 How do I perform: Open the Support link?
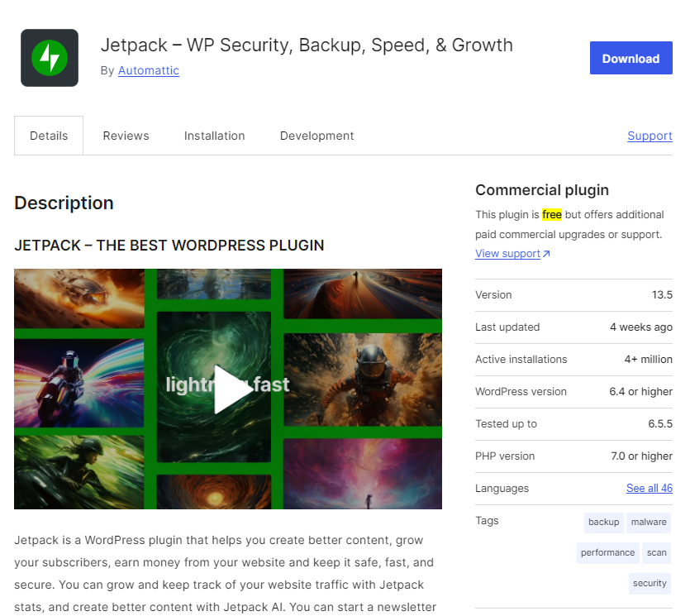[650, 136]
